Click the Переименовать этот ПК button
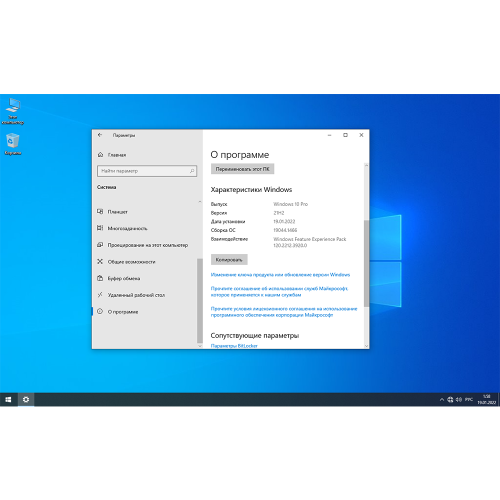The image size is (500, 500). (242, 169)
